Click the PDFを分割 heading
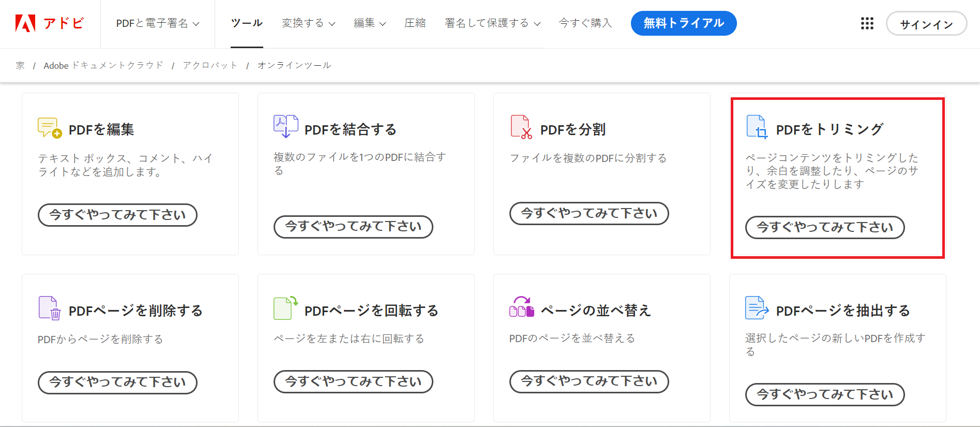980x427 pixels. point(573,129)
